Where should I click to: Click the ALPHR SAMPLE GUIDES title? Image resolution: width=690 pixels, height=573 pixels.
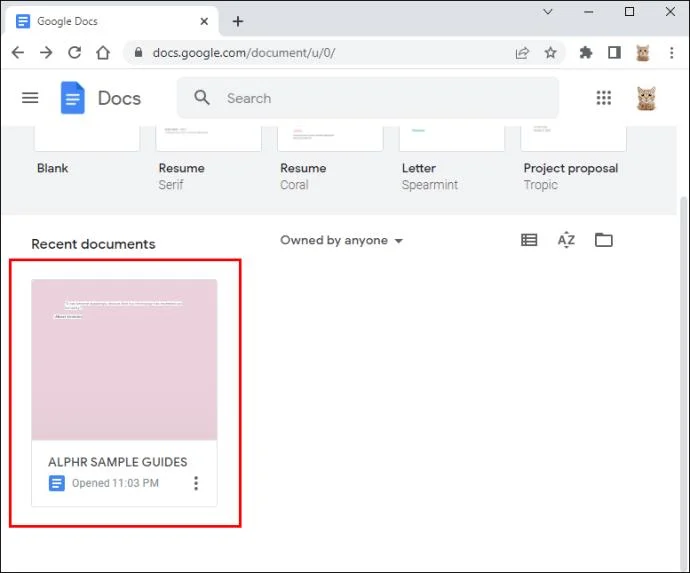click(117, 462)
